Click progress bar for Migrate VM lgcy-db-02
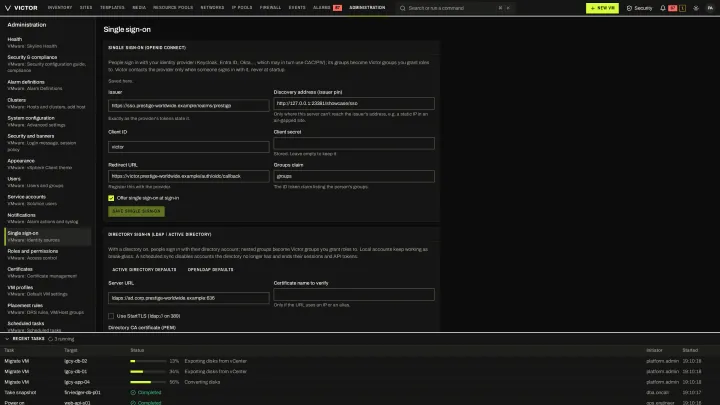 coord(148,361)
